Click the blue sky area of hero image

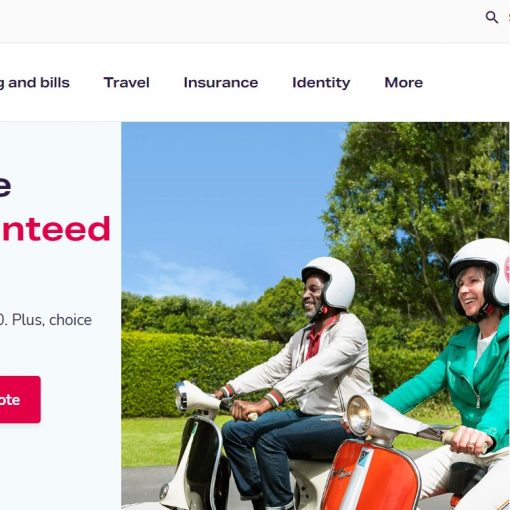click(227, 200)
